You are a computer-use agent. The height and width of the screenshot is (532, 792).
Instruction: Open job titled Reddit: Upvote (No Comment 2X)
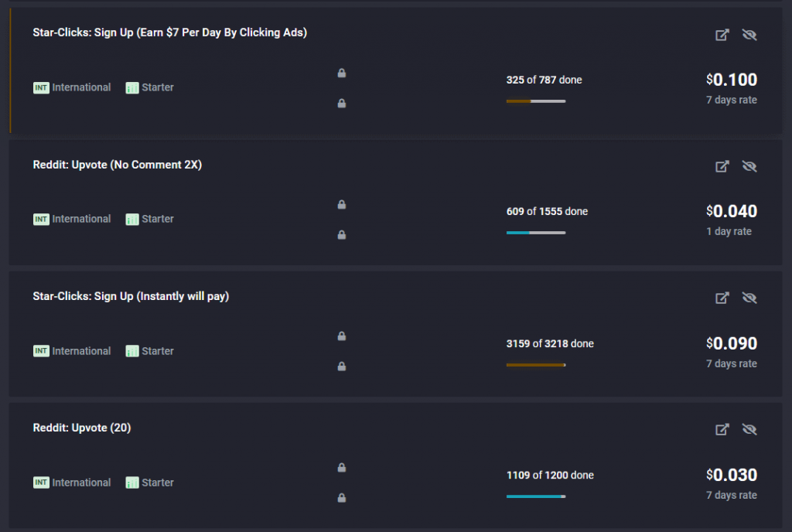(x=118, y=165)
